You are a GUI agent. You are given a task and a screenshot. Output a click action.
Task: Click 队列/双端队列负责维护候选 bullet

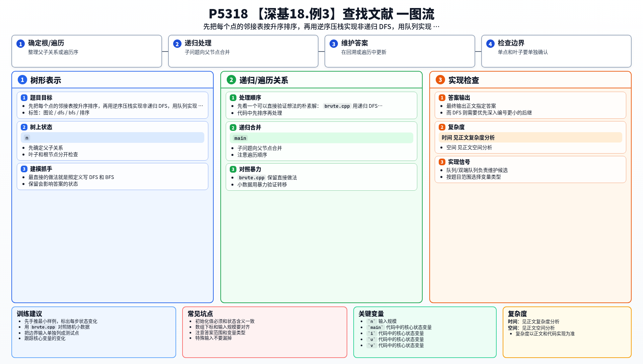477,170
